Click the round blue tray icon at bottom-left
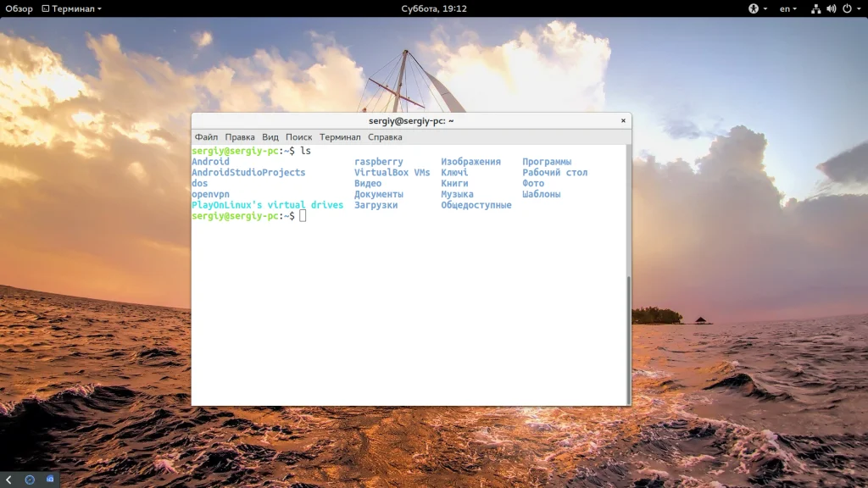Screen dimensions: 868x488 30,480
